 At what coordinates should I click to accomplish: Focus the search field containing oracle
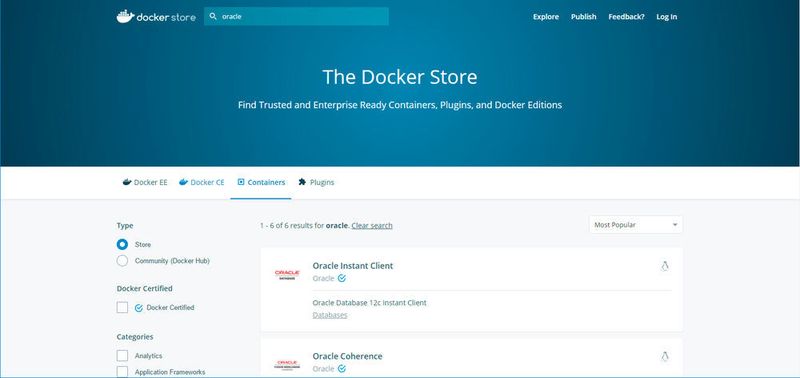(x=296, y=16)
